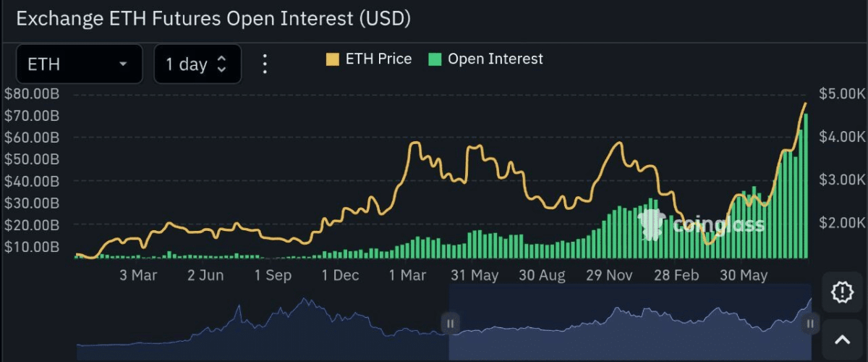
Task: Click the up-down arrows on the interval selector
Action: click(222, 64)
